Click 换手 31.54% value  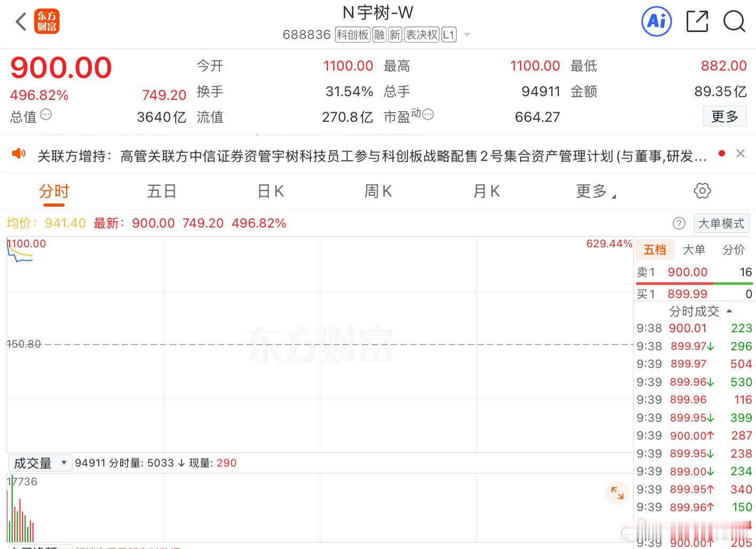pos(349,91)
